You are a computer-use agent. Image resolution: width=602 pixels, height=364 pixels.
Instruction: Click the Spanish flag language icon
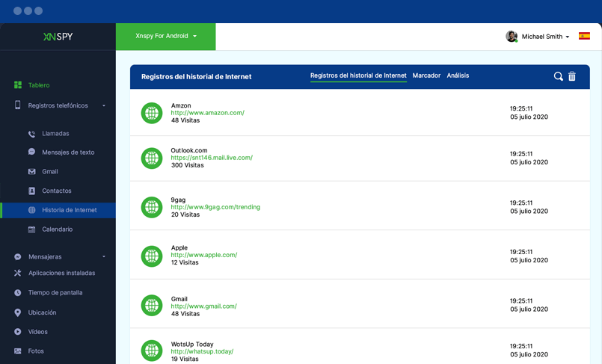pos(584,36)
